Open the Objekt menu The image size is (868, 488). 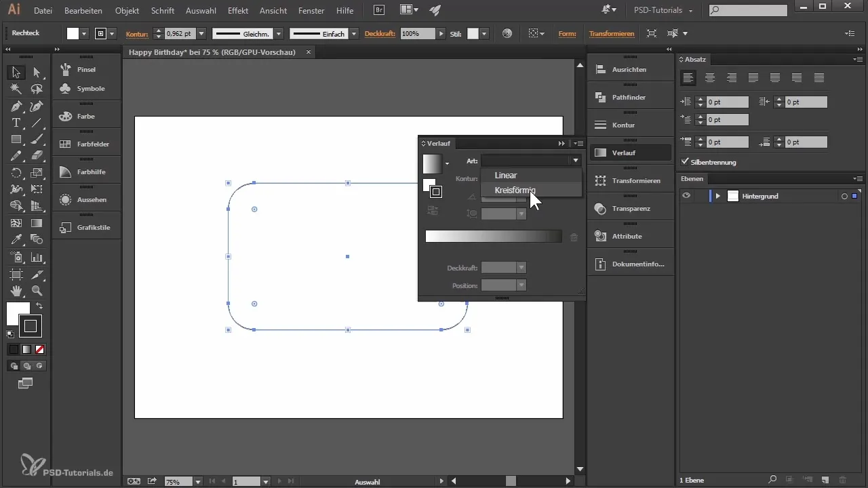pyautogui.click(x=127, y=11)
